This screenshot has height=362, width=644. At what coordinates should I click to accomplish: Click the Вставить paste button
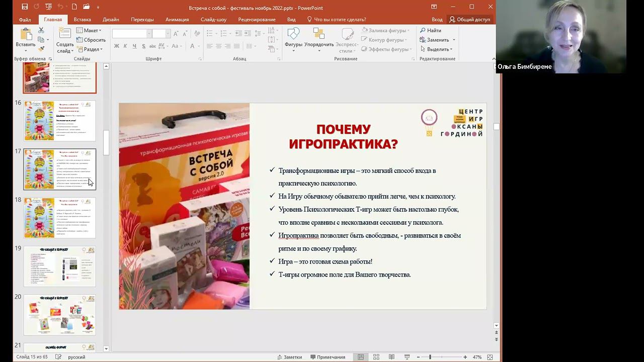point(25,39)
